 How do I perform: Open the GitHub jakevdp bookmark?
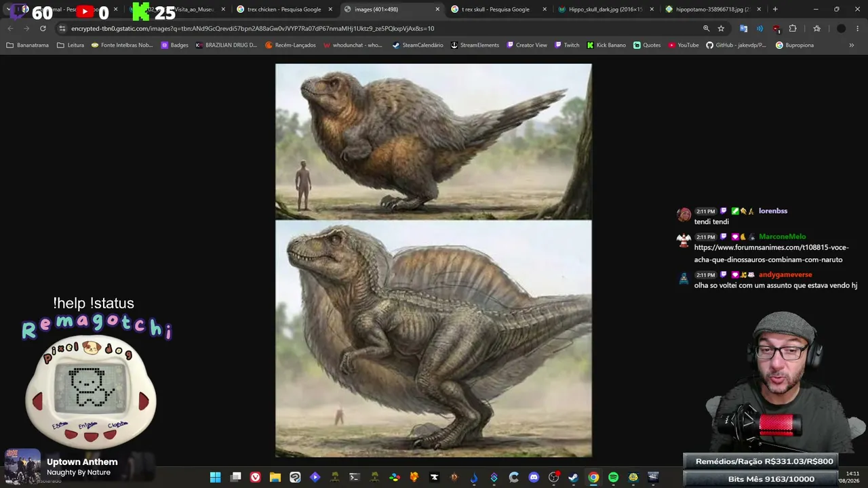click(x=736, y=45)
